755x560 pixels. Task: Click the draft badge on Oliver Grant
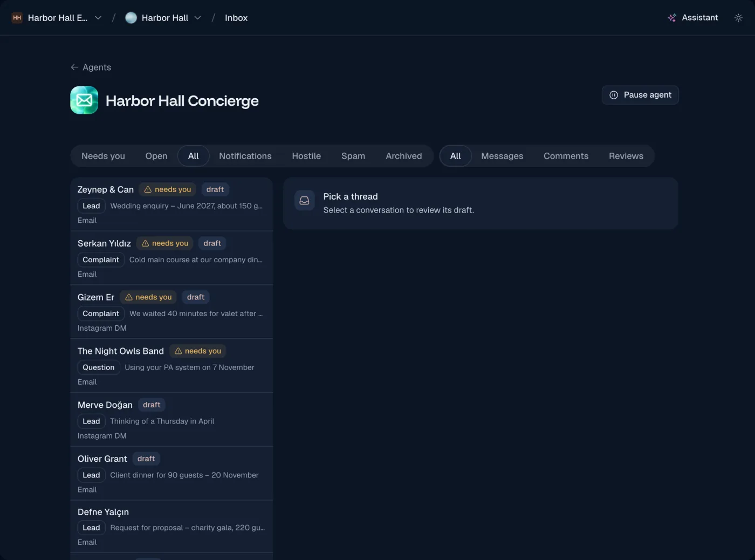pyautogui.click(x=146, y=459)
